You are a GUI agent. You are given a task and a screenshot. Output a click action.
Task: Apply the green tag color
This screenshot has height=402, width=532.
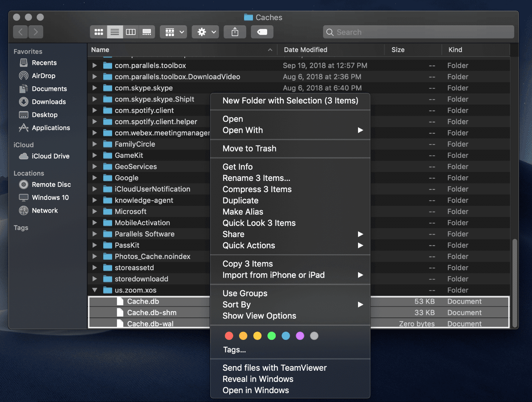click(x=272, y=336)
